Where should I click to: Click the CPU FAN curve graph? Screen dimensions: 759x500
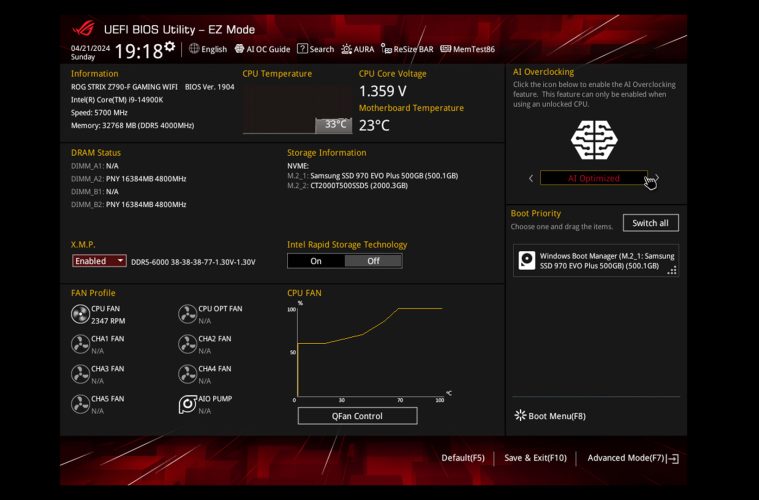[370, 351]
